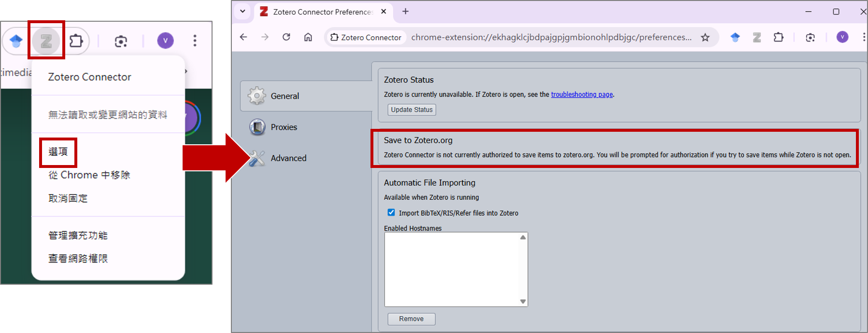Click the back navigation arrow
The width and height of the screenshot is (868, 333).
243,37
